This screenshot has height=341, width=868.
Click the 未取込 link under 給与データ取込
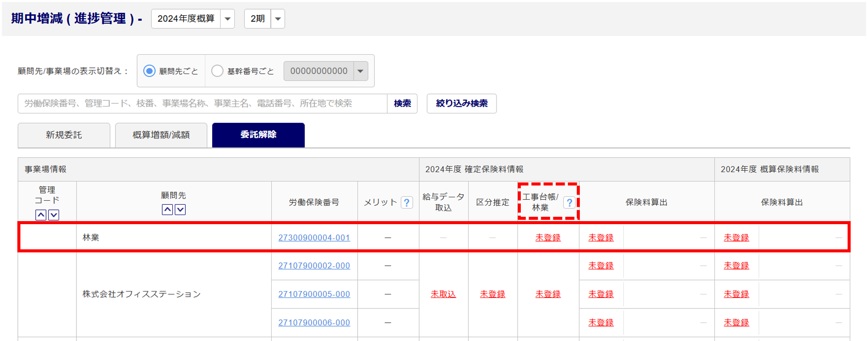(443, 294)
